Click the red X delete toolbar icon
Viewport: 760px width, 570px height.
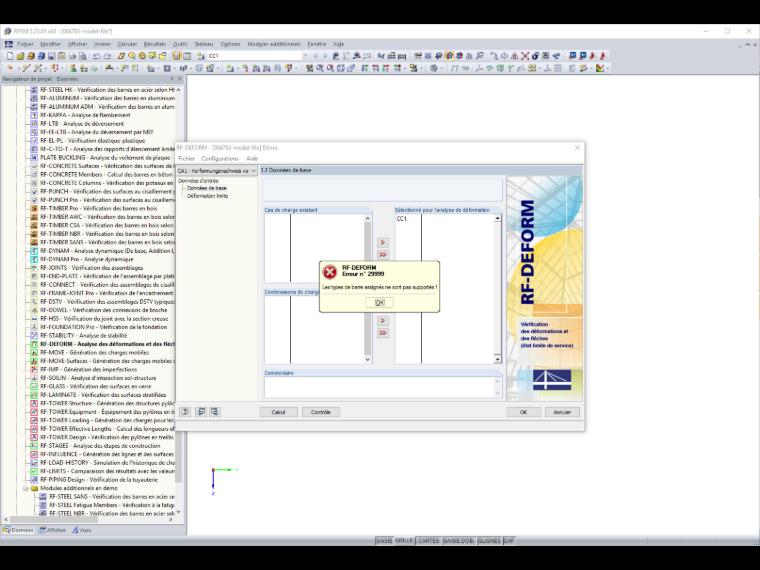tap(525, 56)
